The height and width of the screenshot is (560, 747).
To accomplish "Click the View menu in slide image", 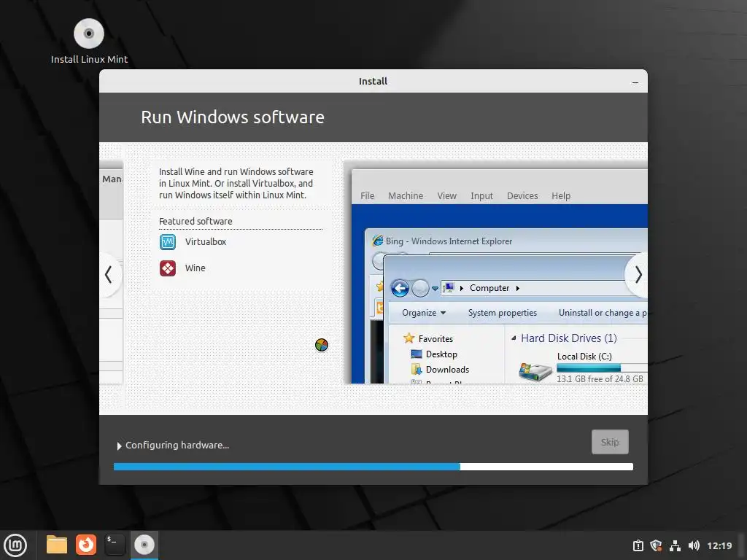I will [x=447, y=195].
